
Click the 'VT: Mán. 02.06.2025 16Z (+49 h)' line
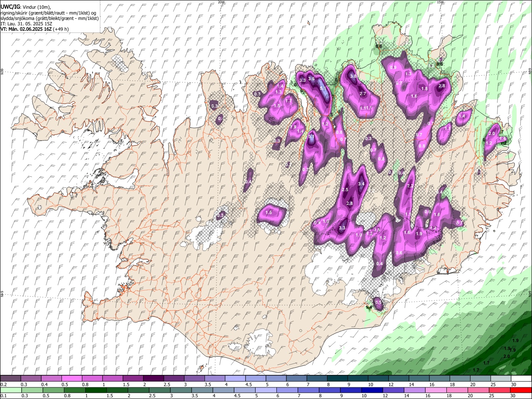pyautogui.click(x=35, y=29)
